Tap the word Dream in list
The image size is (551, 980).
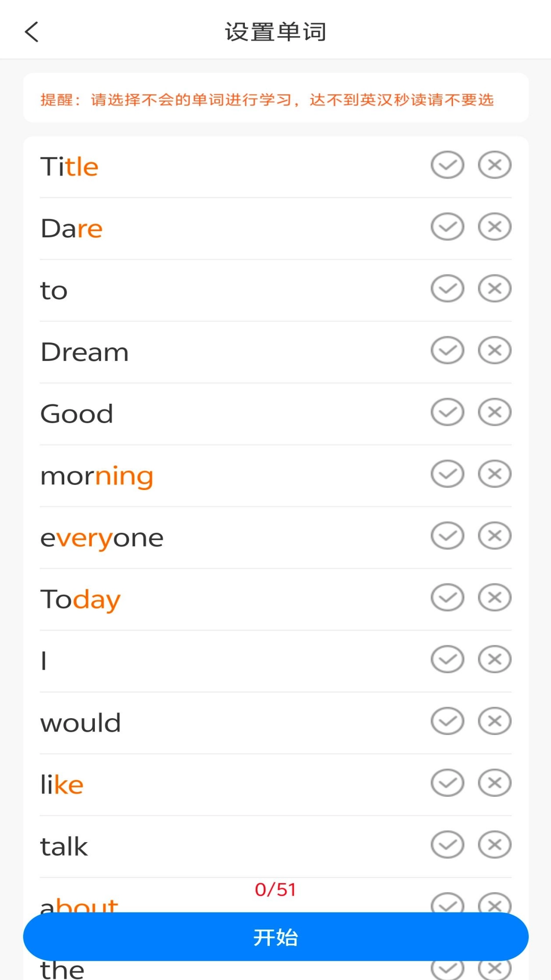(x=85, y=352)
